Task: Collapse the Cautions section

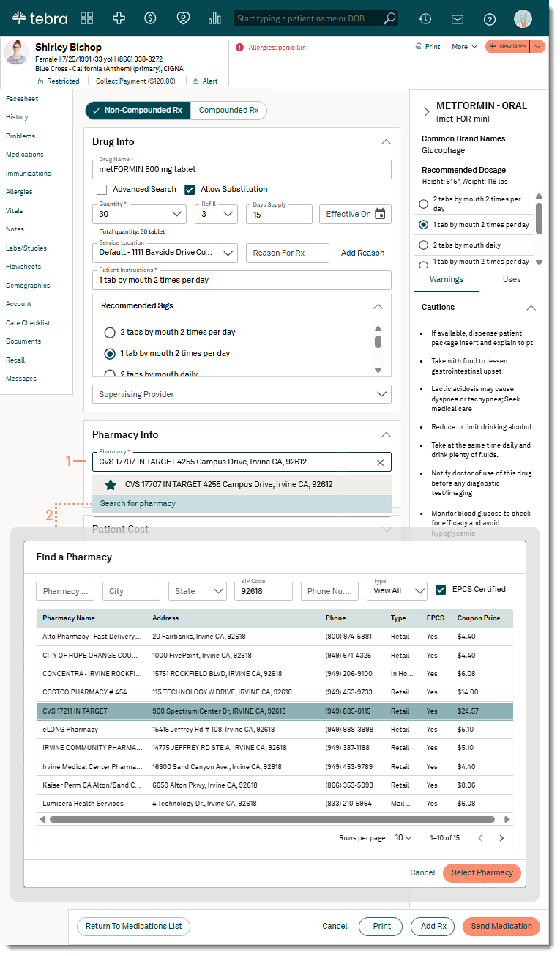Action: point(531,308)
